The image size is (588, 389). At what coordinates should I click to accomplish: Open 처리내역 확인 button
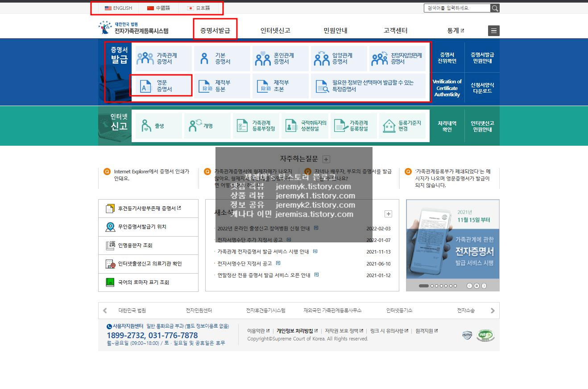447,126
